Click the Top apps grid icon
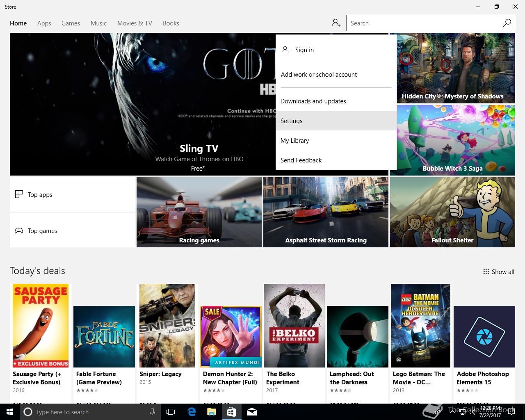This screenshot has height=420, width=525. point(19,194)
